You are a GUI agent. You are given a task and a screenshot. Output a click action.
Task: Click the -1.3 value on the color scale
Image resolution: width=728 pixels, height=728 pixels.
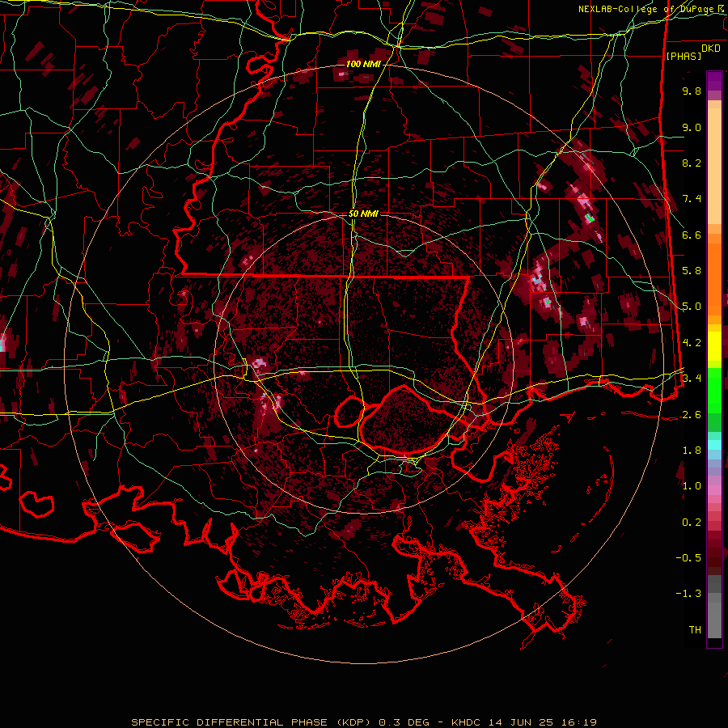(x=688, y=594)
